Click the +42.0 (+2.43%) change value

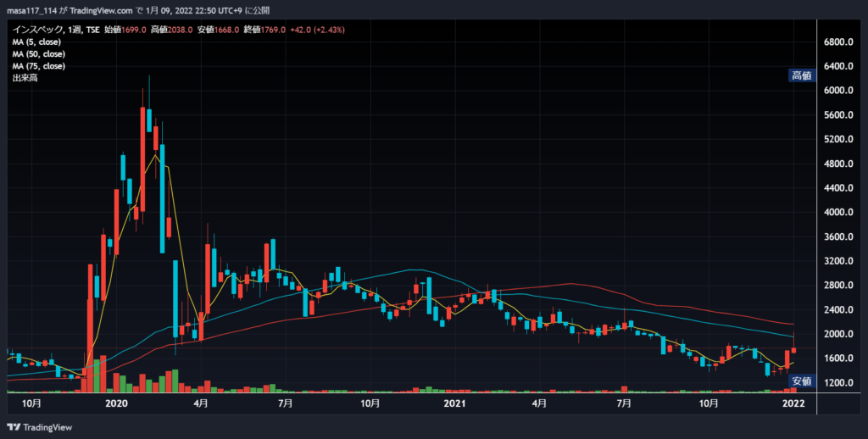[317, 30]
